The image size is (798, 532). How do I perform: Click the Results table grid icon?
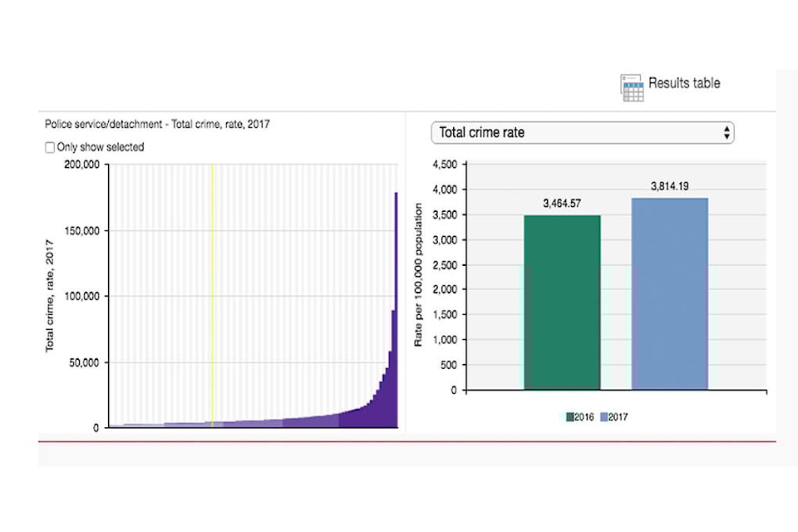pos(632,87)
